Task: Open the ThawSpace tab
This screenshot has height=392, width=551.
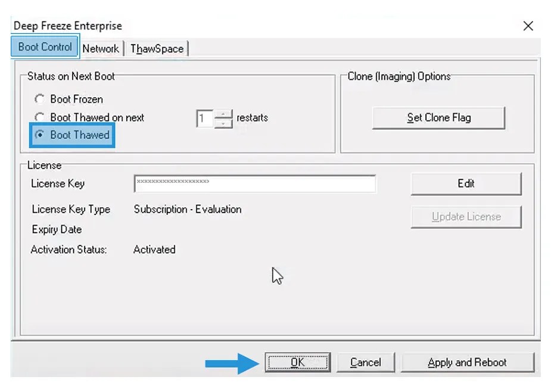Action: [156, 48]
